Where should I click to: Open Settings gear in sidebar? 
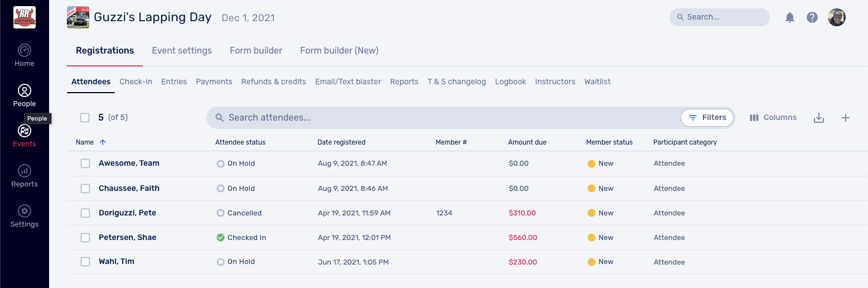point(25,216)
